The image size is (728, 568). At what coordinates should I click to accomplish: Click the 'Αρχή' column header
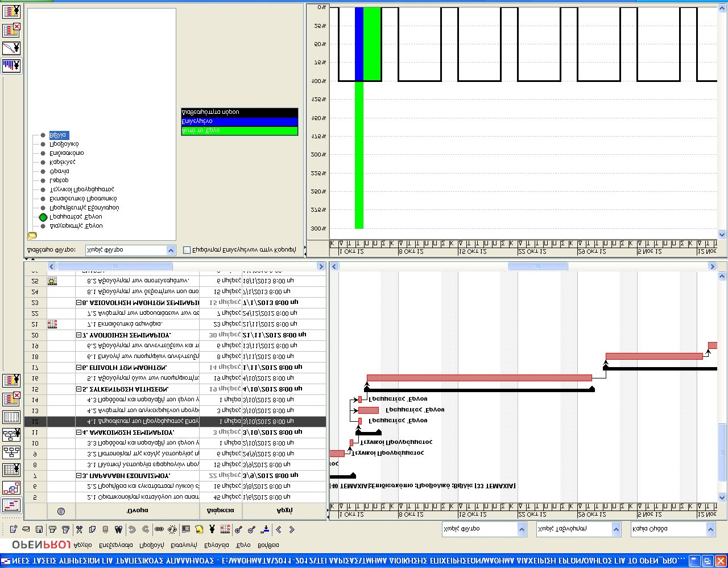pyautogui.click(x=284, y=511)
